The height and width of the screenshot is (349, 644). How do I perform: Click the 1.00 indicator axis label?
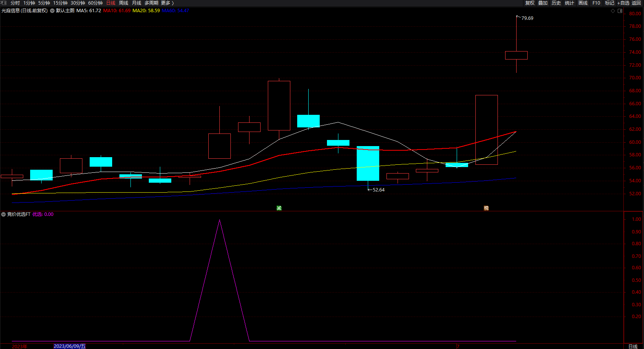[x=636, y=219]
